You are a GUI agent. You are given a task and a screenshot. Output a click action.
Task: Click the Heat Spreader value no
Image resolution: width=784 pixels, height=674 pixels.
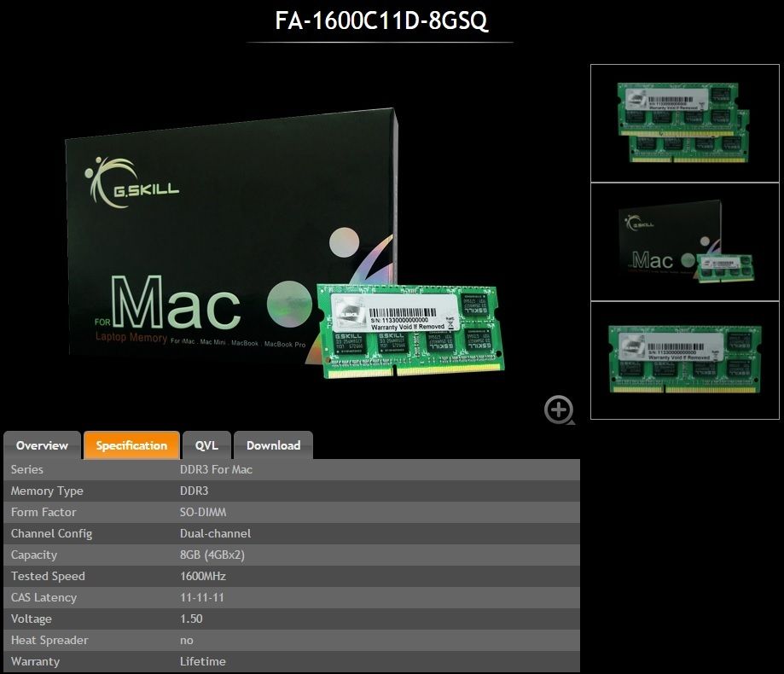tap(187, 641)
